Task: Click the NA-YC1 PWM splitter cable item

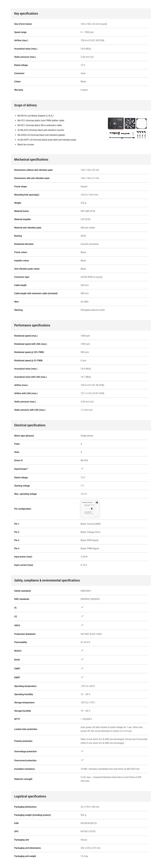Action: tap(41, 120)
